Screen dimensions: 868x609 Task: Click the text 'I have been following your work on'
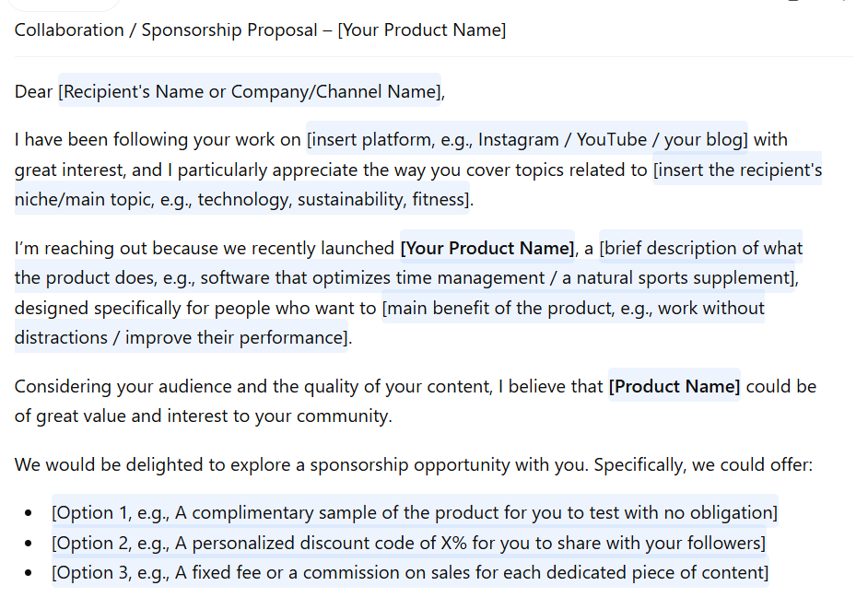click(158, 139)
